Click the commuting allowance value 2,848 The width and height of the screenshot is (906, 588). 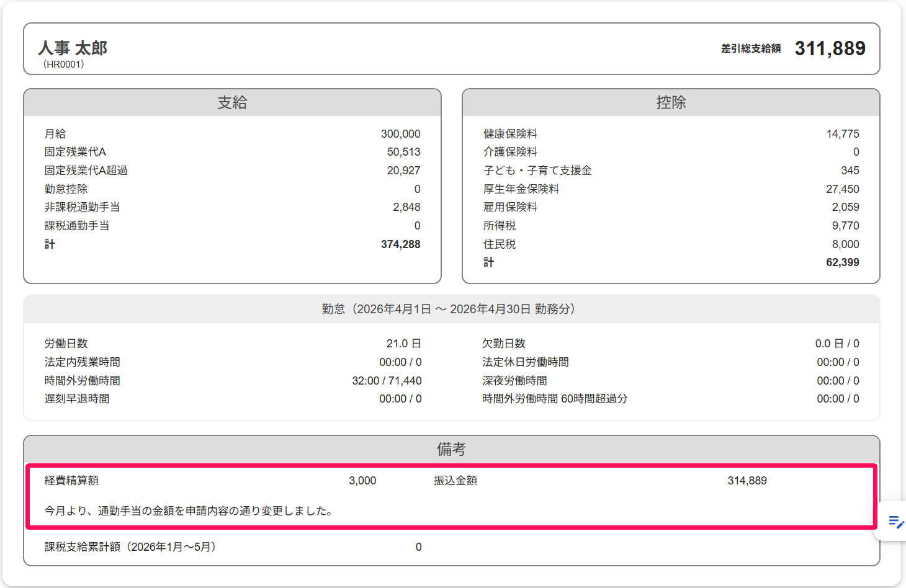(406, 207)
